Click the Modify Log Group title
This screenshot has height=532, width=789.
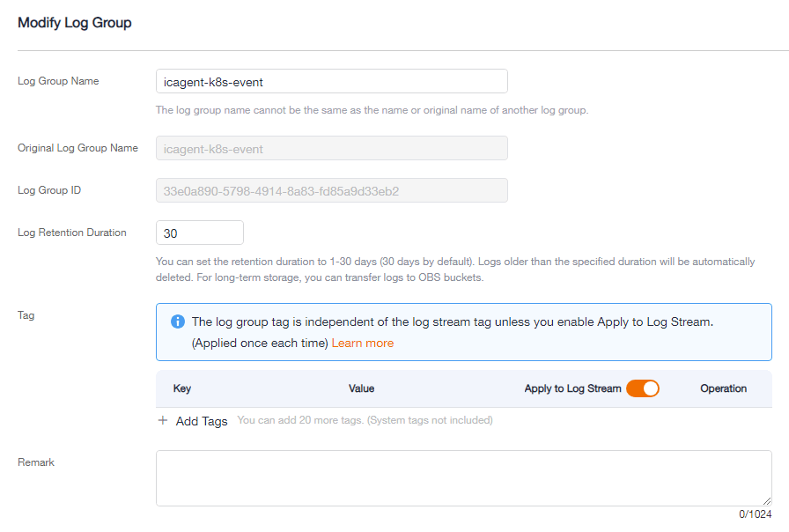(75, 23)
